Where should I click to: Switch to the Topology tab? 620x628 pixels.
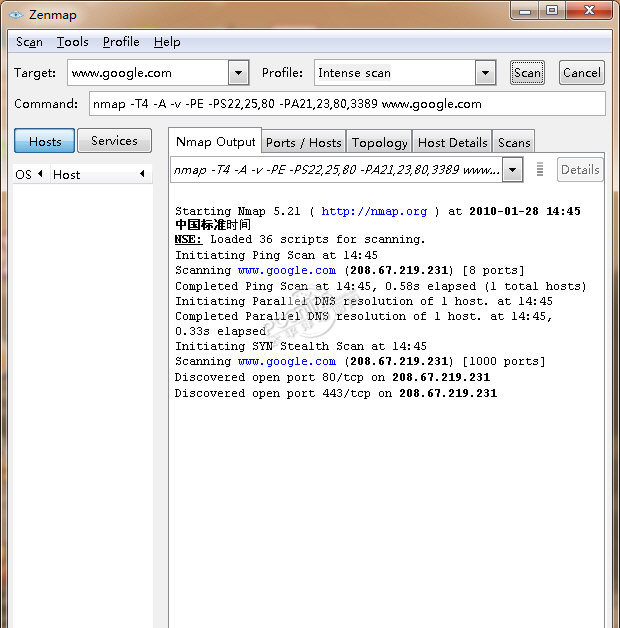tap(379, 143)
